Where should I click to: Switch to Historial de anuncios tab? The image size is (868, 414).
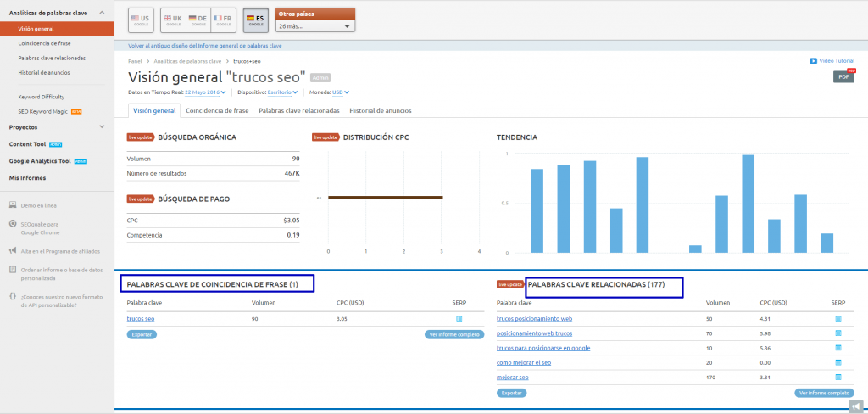(381, 110)
